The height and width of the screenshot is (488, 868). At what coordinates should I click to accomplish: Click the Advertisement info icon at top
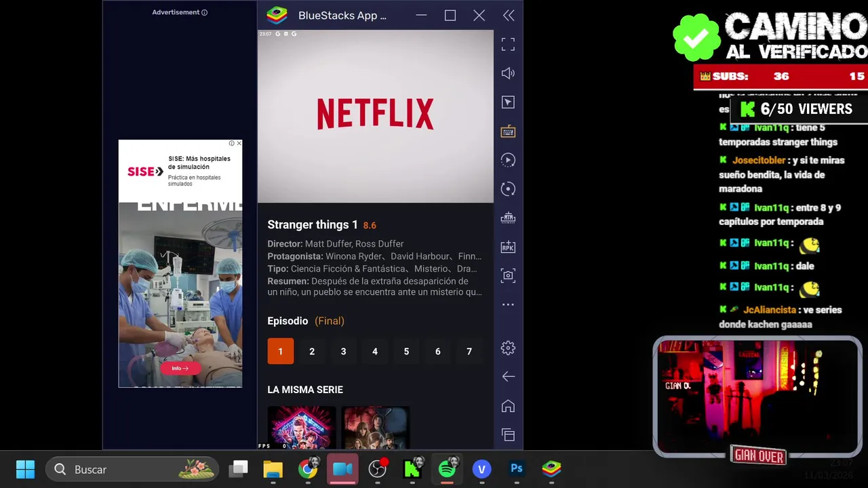point(204,12)
